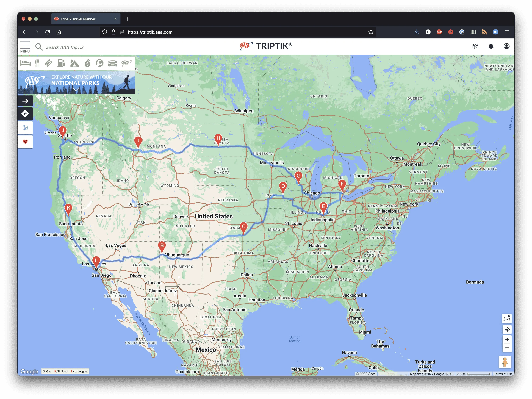The width and height of the screenshot is (532, 399).
Task: Select route stop marker J at Seattle
Action: pyautogui.click(x=63, y=132)
